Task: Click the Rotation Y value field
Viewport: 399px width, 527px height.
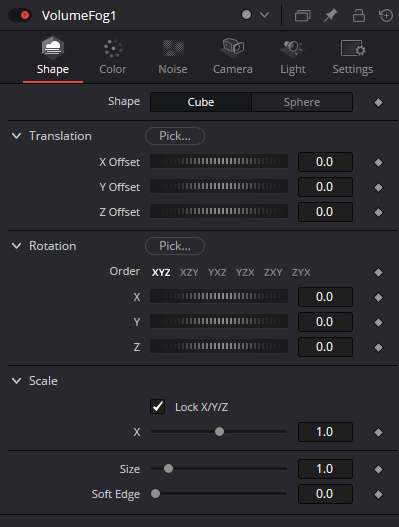Action: click(325, 322)
